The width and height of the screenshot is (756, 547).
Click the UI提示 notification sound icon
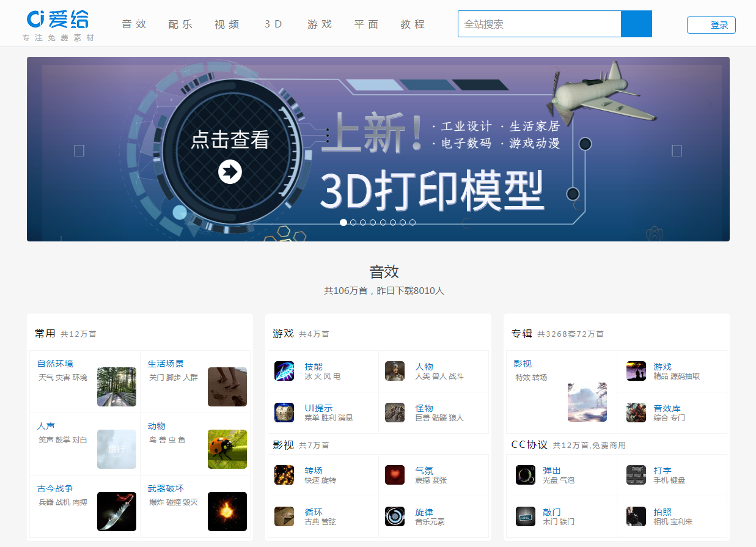tap(284, 412)
